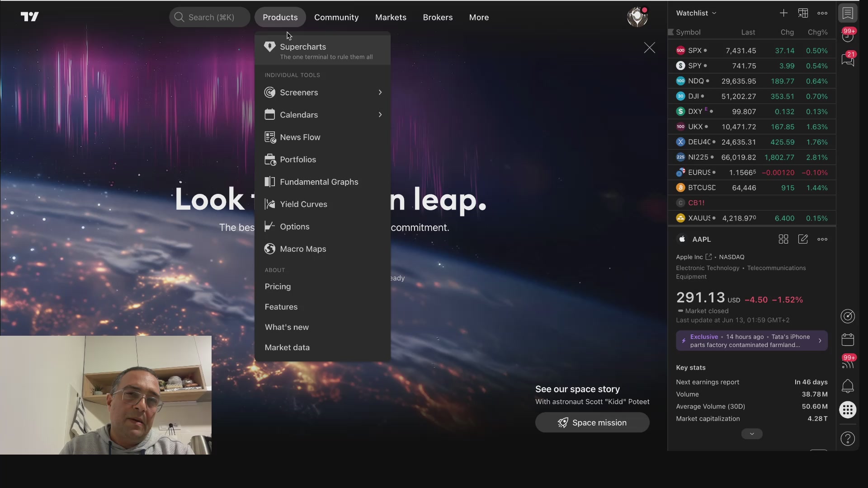Expand the Screeners submenu arrow
This screenshot has width=868, height=488.
[x=380, y=92]
